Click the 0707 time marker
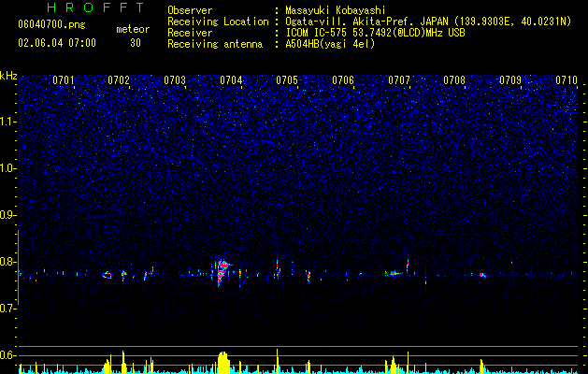 coord(399,79)
